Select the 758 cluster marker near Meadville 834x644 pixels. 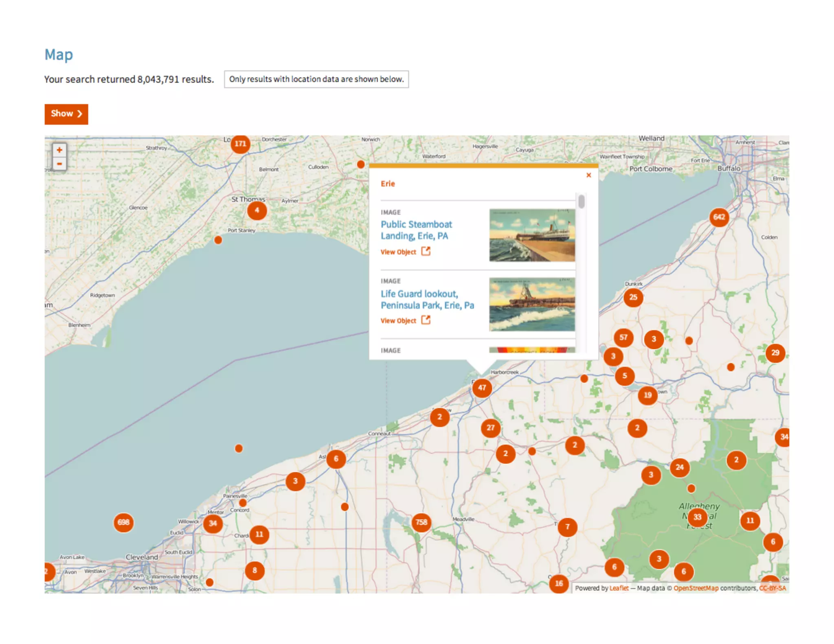421,522
